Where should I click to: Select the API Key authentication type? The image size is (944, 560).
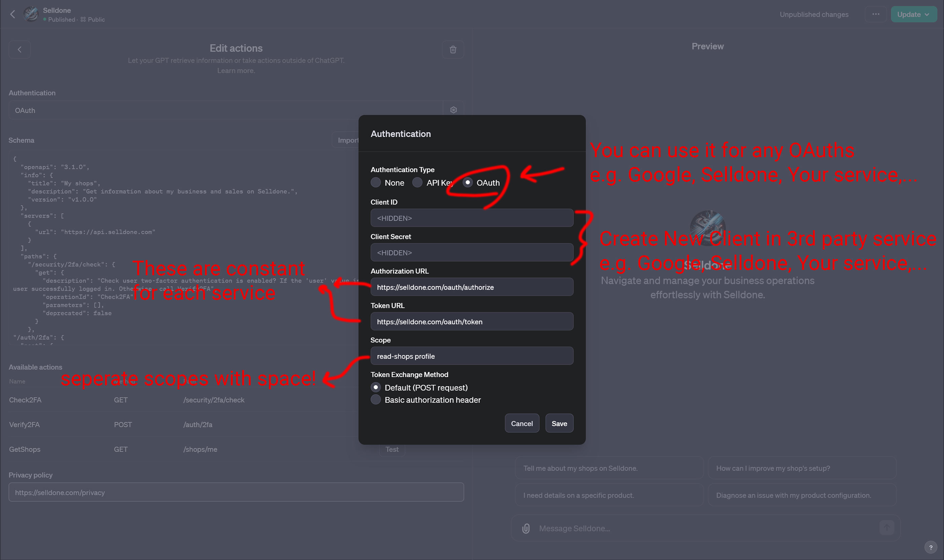pos(417,182)
